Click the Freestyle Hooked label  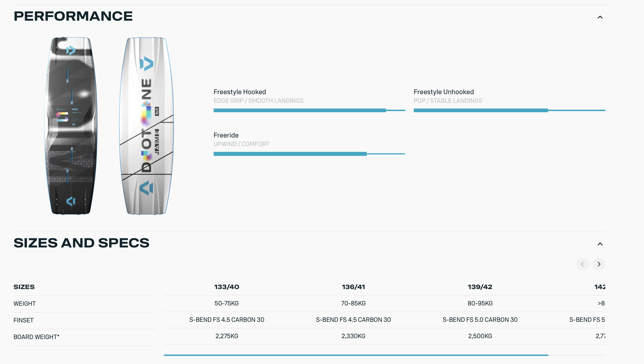tap(240, 92)
